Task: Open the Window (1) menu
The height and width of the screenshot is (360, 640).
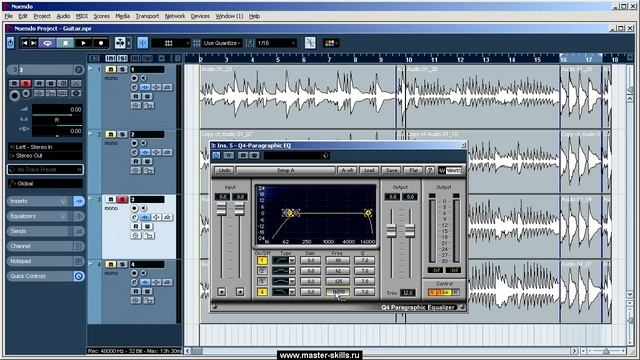Action: point(229,16)
